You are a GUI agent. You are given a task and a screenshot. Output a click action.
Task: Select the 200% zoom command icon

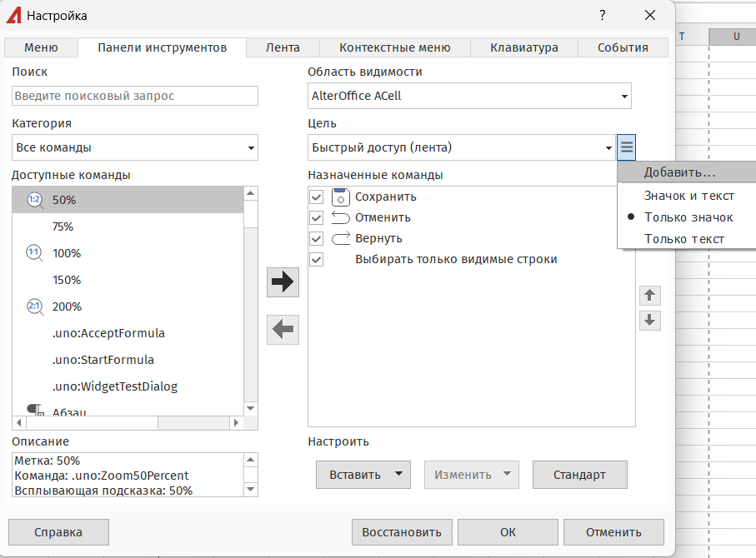click(x=34, y=306)
